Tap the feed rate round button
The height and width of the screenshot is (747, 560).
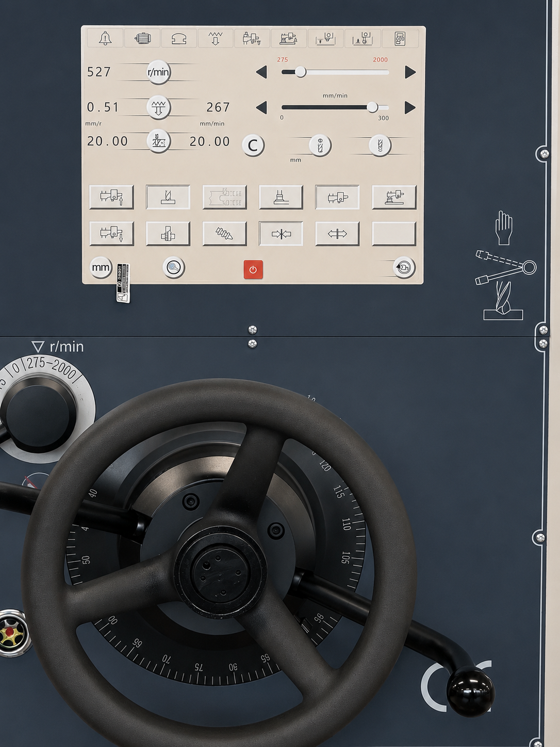point(158,107)
